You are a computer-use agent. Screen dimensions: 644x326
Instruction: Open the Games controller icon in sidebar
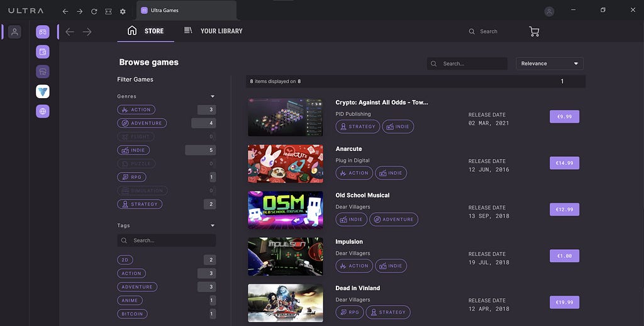(x=43, y=31)
